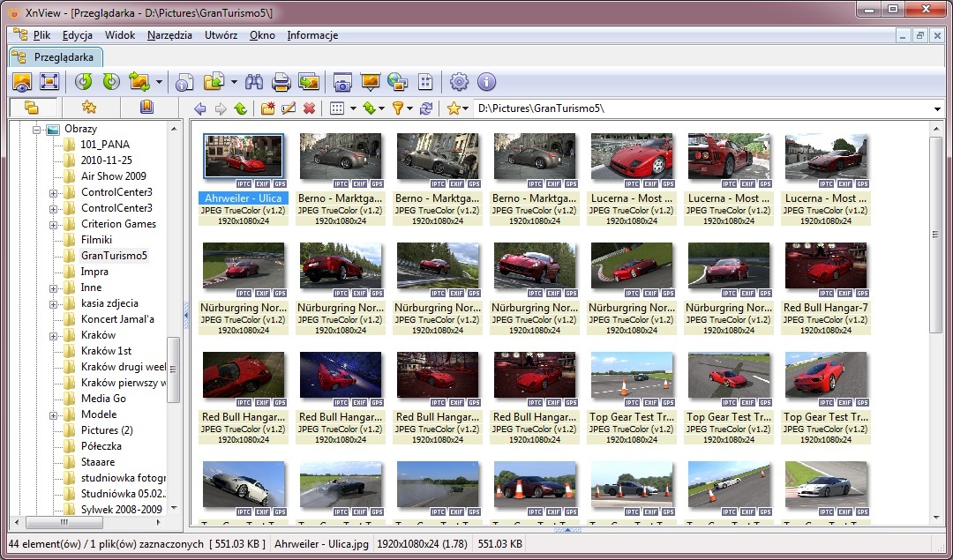Select the Koncert Jamal'a folder
Viewport: 953px width, 560px height.
click(x=117, y=319)
